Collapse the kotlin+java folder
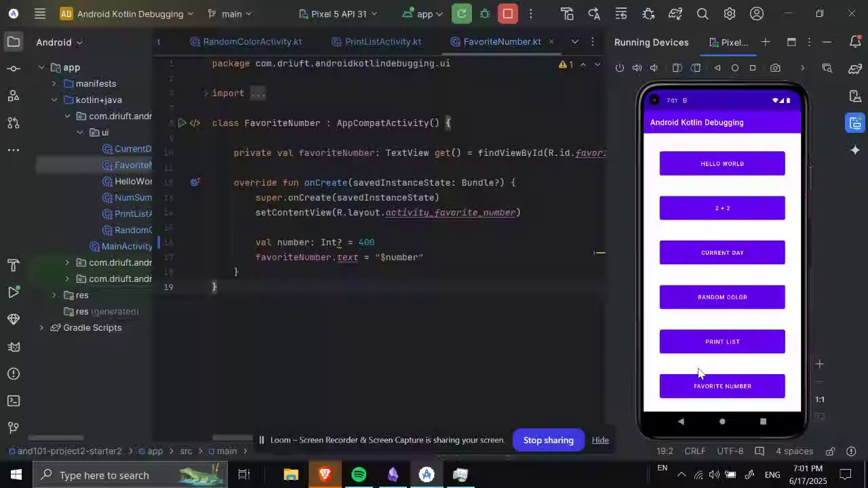 [54, 100]
